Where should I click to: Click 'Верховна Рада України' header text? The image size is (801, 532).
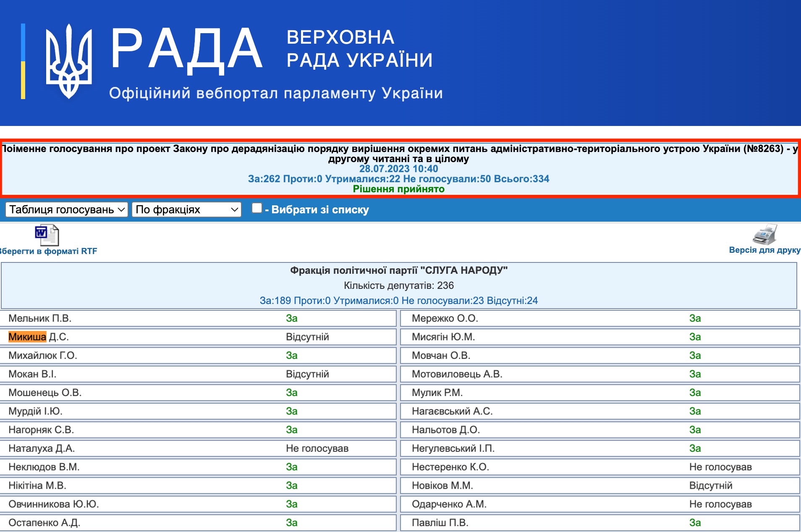coord(359,49)
